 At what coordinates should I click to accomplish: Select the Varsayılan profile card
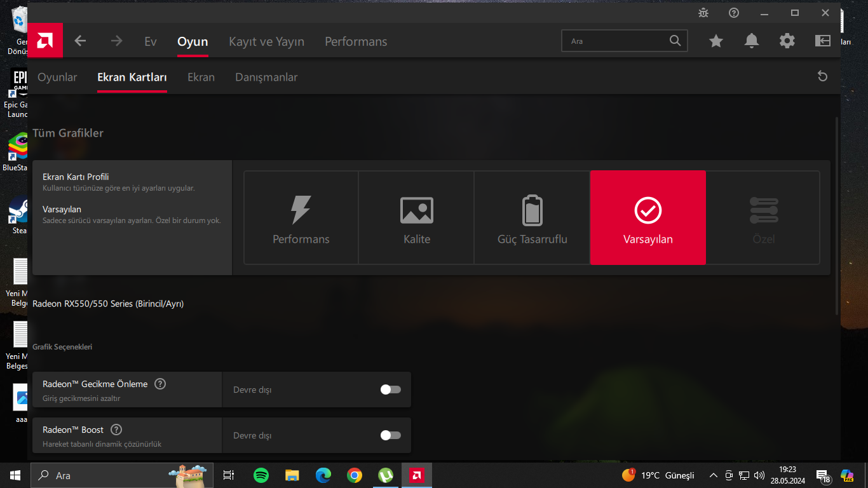click(648, 217)
